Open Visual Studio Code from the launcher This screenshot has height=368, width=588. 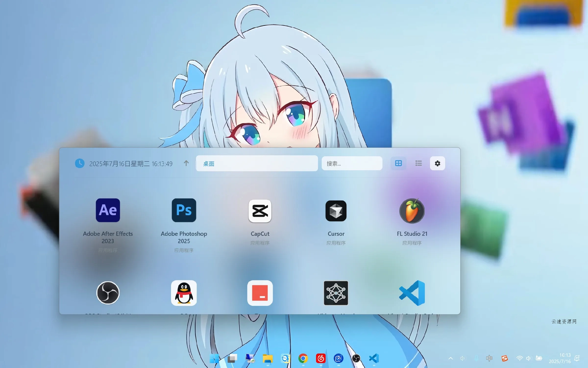point(412,292)
